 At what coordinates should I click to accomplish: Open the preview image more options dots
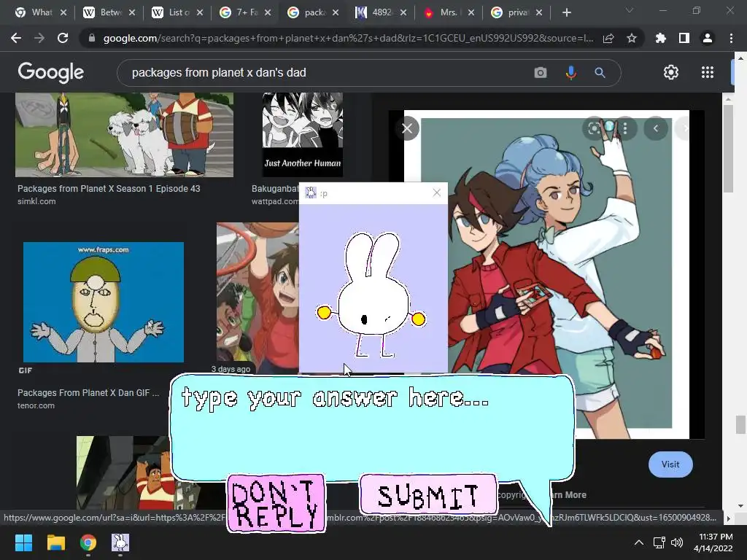click(624, 128)
